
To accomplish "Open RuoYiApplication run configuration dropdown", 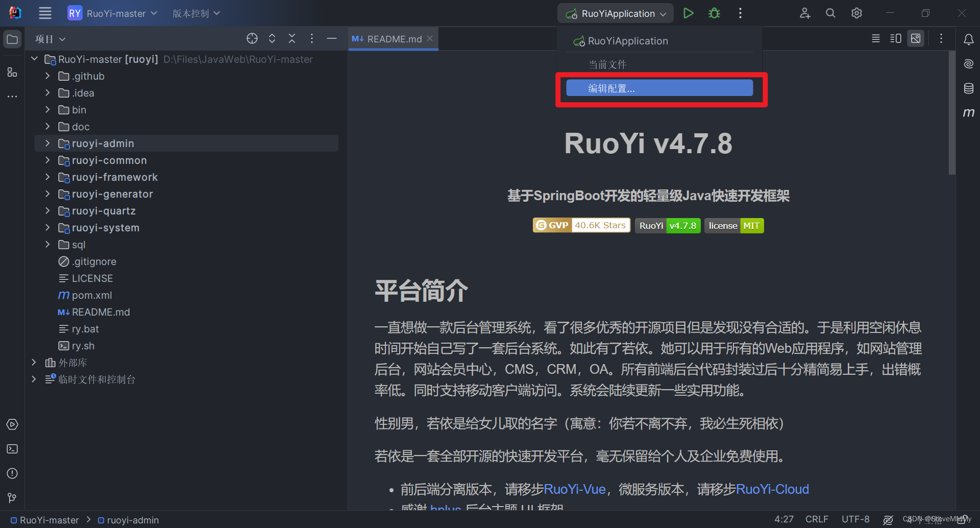I will 616,13.
